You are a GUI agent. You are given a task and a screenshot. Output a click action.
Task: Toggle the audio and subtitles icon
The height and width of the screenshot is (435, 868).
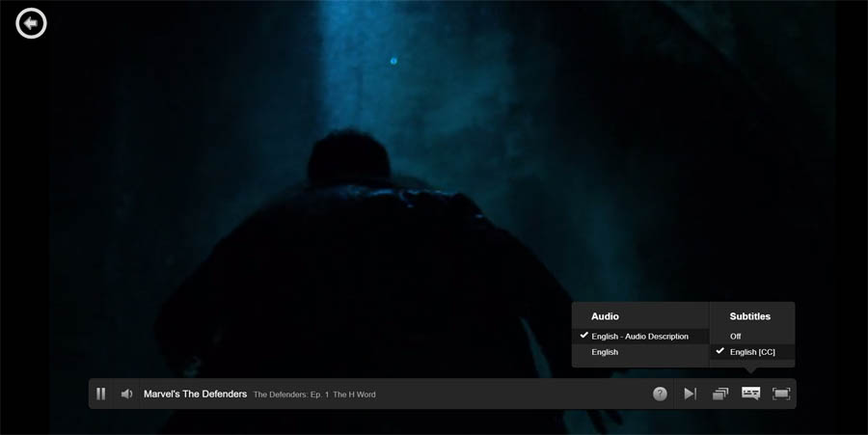tap(750, 393)
